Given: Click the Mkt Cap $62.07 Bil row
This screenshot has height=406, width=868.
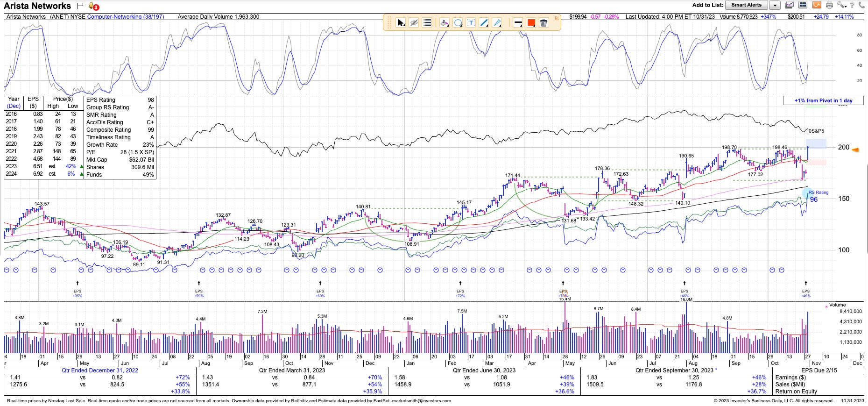Looking at the screenshot, I should [x=120, y=160].
